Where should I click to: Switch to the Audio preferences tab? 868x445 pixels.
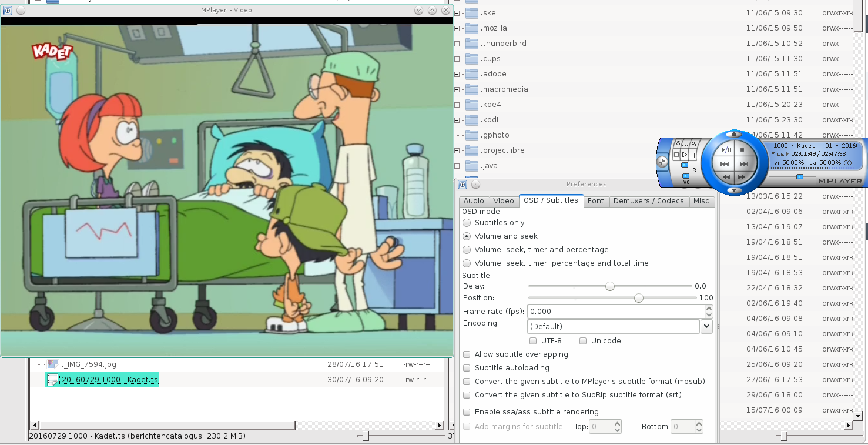[474, 201]
